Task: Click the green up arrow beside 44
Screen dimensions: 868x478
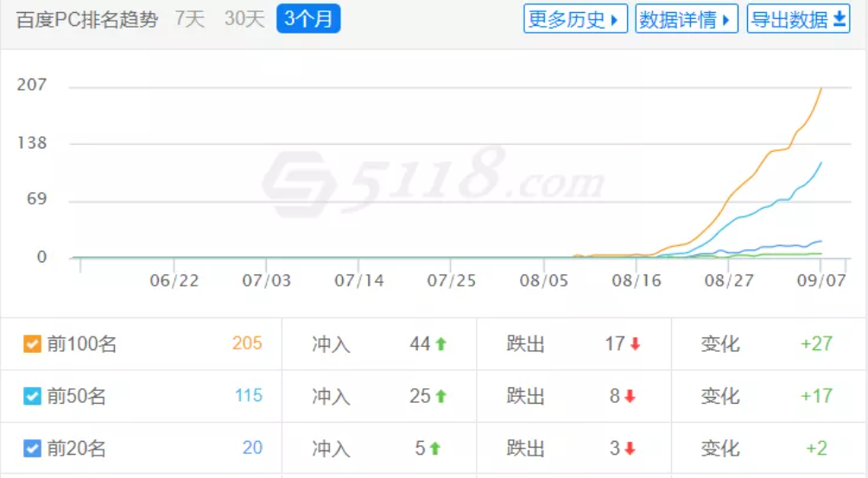Action: coord(440,344)
